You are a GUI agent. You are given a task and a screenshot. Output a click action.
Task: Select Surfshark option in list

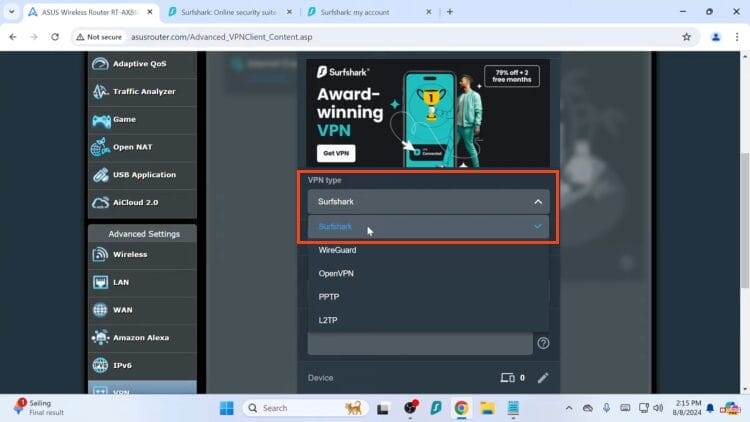click(428, 227)
